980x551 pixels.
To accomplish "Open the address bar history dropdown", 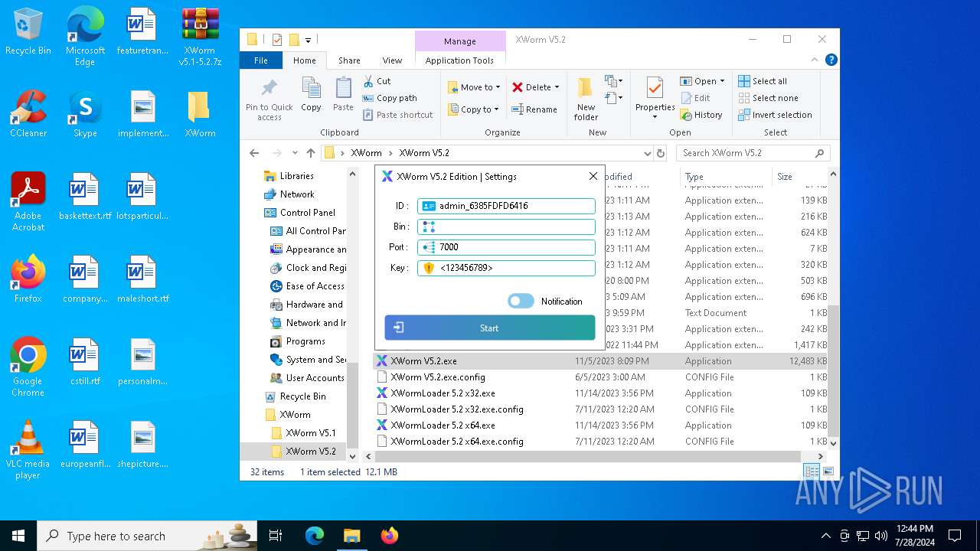I will 648,153.
